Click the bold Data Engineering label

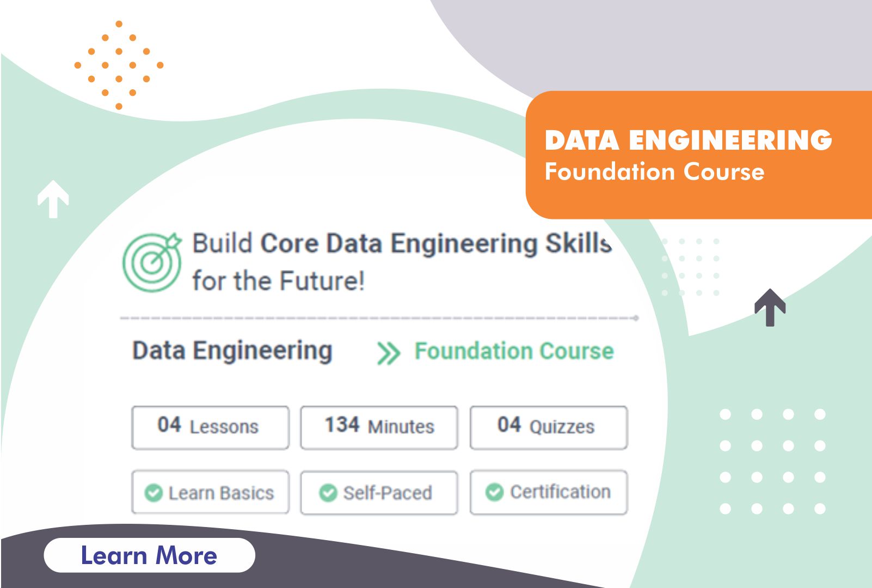[x=232, y=351]
